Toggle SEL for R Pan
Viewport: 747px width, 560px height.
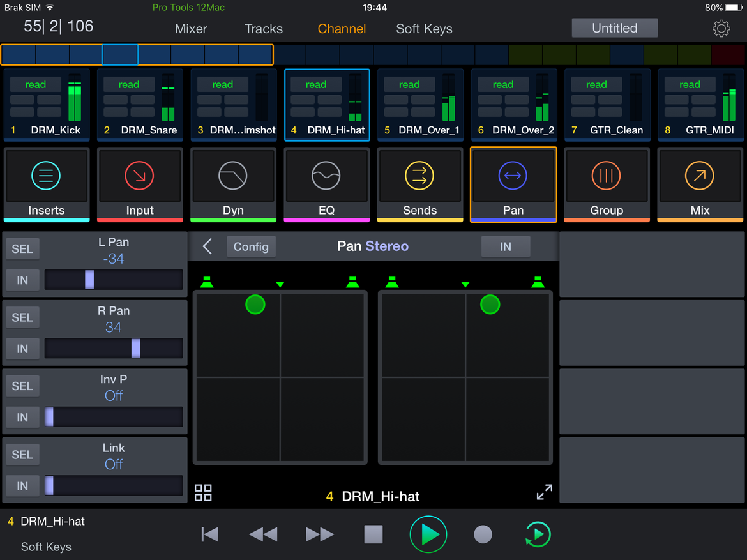click(x=22, y=317)
